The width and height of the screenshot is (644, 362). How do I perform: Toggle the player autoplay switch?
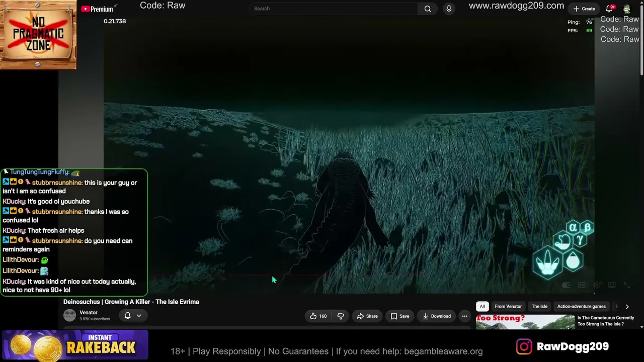pyautogui.click(x=567, y=285)
